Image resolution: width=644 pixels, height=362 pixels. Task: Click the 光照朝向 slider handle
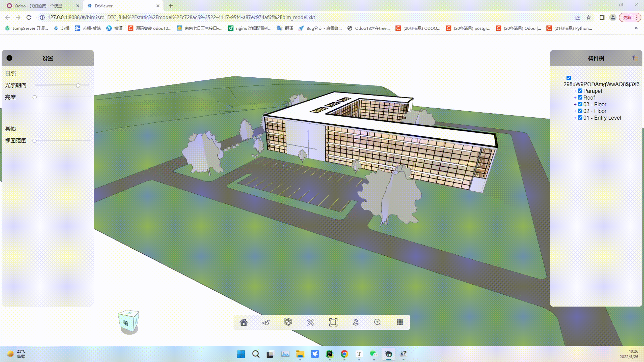[78, 85]
